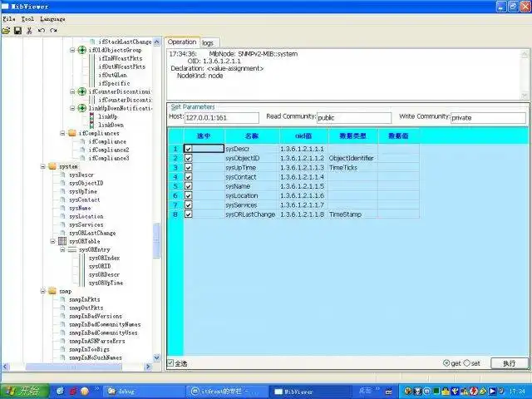
Task: Toggle the checkbox for sysObjectID row
Action: [x=188, y=158]
